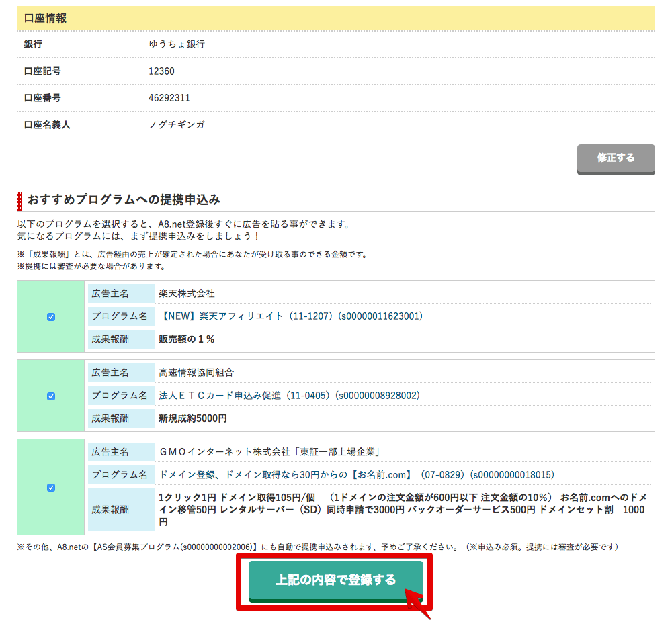Click the AS会員募集プログラム notice text
672x622 pixels.
tap(318, 547)
